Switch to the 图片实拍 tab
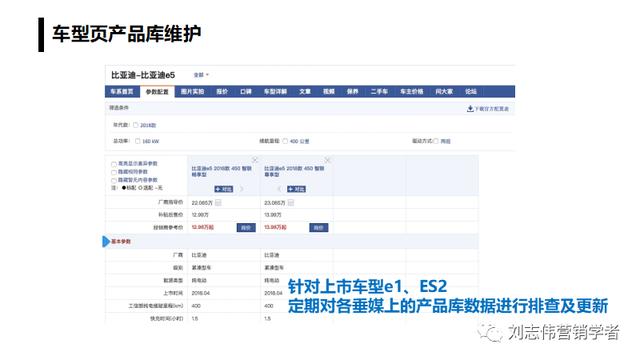The image size is (640, 360). 192,91
